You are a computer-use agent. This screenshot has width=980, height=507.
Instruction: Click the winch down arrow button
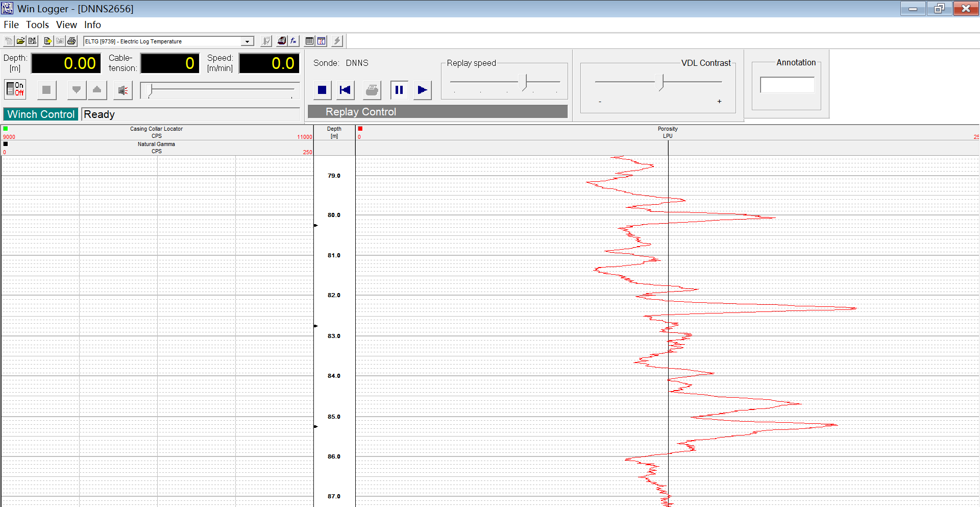[77, 90]
